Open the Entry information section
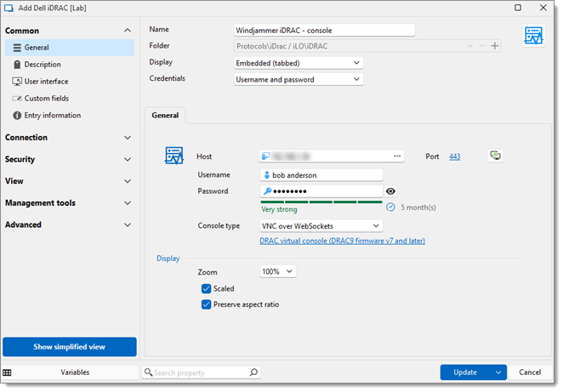This screenshot has width=563, height=392. (x=52, y=116)
